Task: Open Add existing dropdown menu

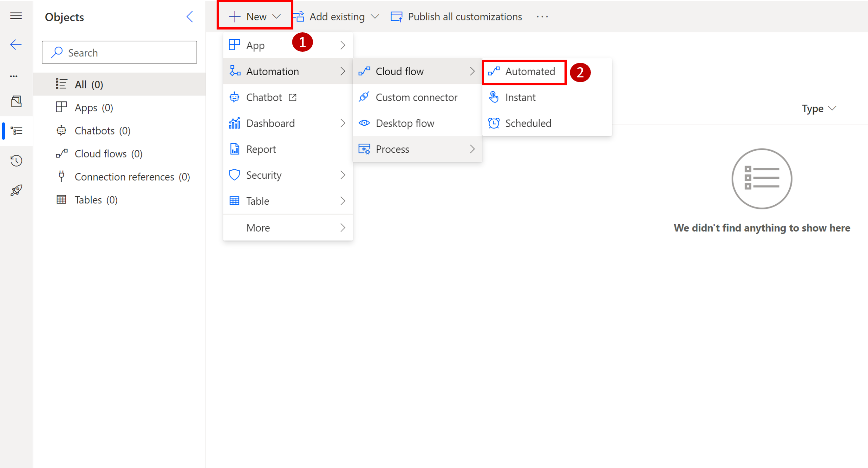Action: pos(336,16)
